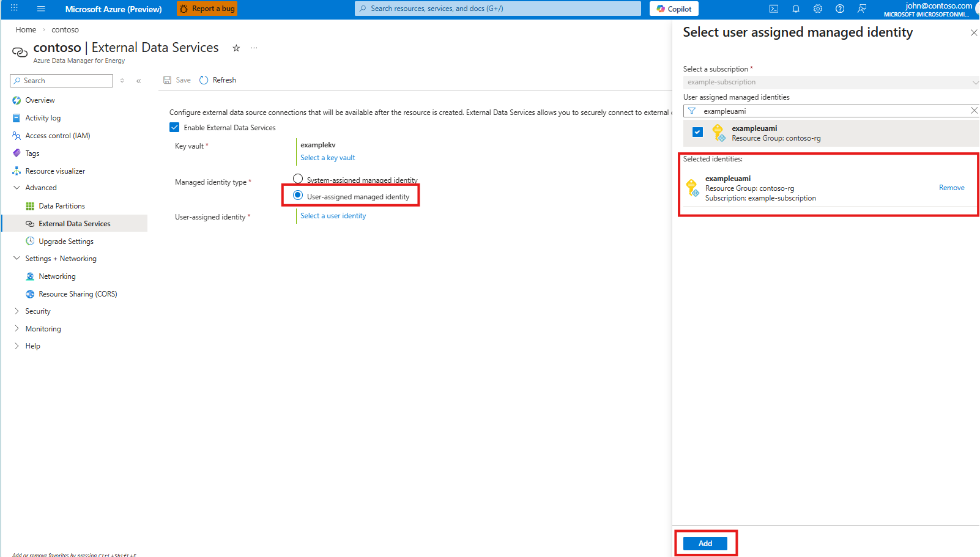Click the Select a key vault link
Image resolution: width=980 pixels, height=557 pixels.
[x=327, y=158]
